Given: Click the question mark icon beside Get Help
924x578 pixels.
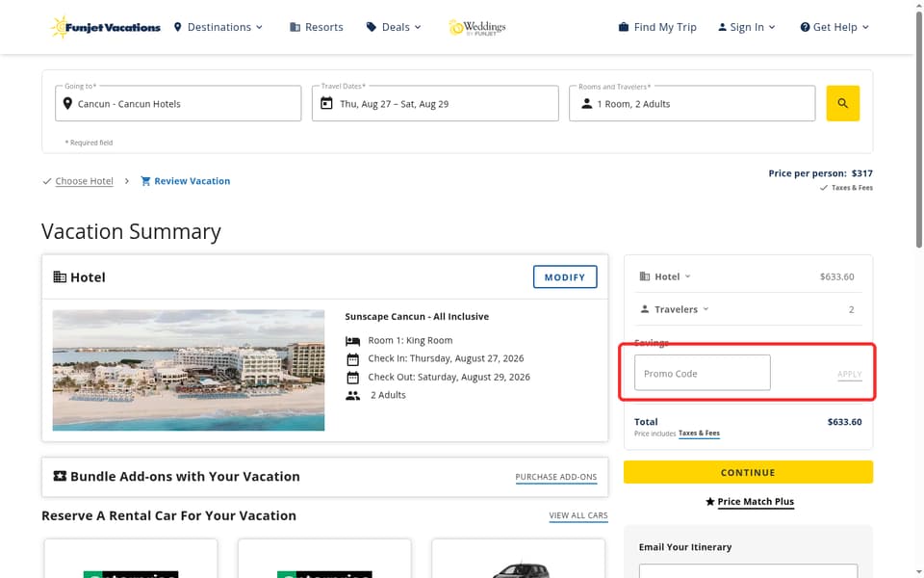Looking at the screenshot, I should click(x=805, y=27).
